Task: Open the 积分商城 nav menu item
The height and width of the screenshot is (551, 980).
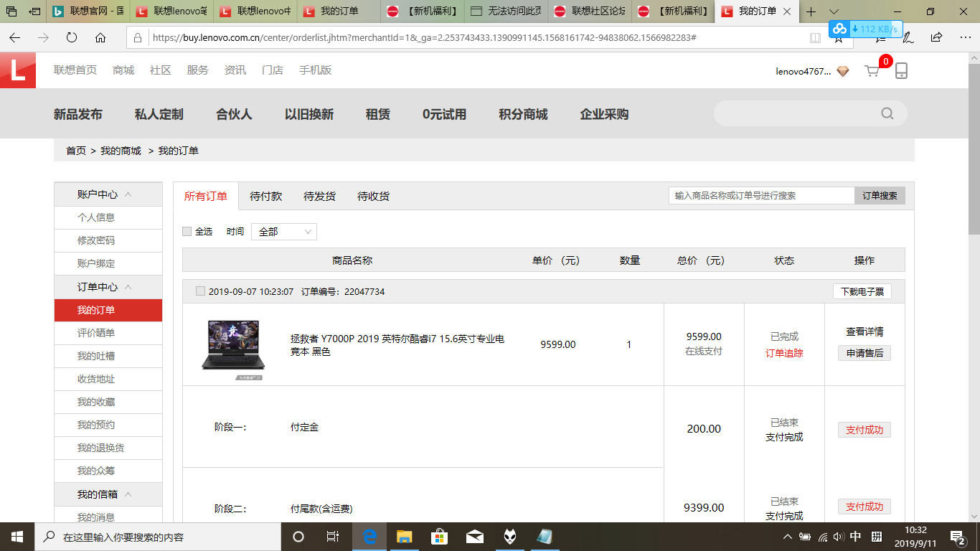Action: click(523, 115)
